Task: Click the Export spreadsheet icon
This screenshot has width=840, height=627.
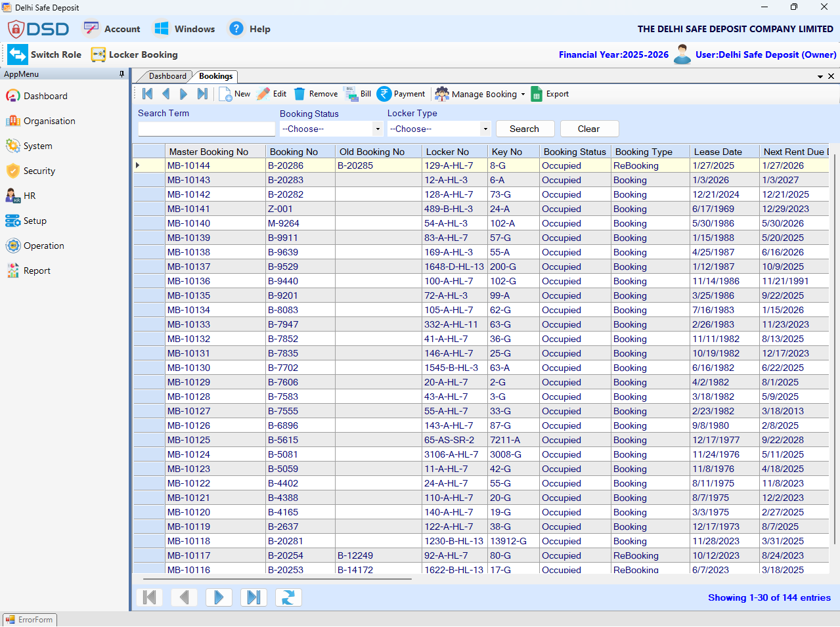Action: [537, 94]
